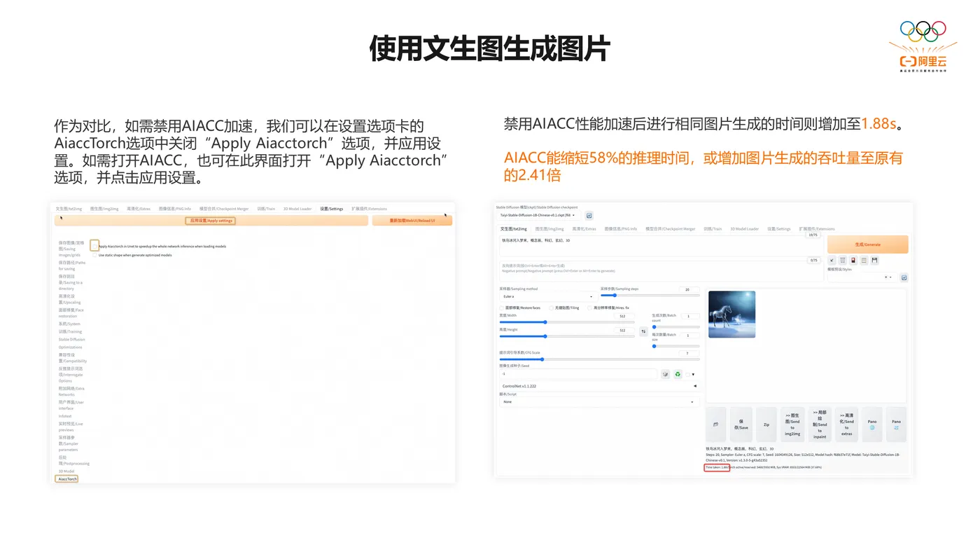The width and height of the screenshot is (980, 552).
Task: Expand the ControlNet v1.1.222 section
Action: coord(599,386)
